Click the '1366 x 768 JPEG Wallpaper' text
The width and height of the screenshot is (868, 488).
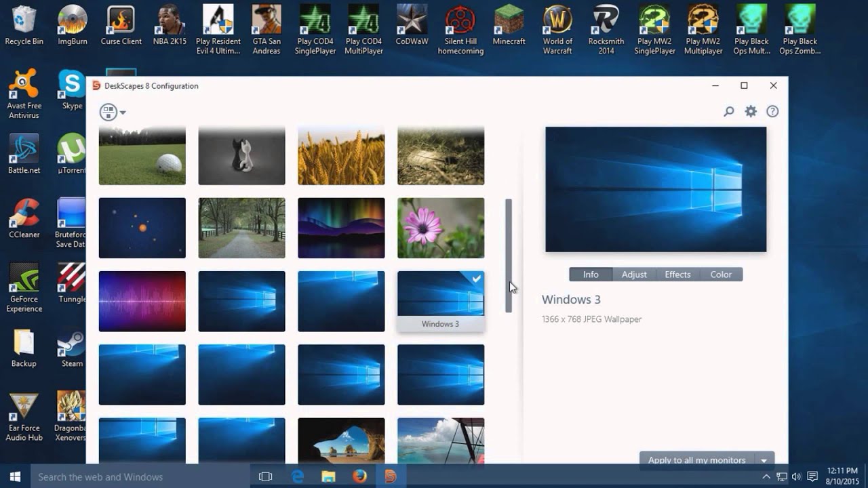pyautogui.click(x=591, y=319)
